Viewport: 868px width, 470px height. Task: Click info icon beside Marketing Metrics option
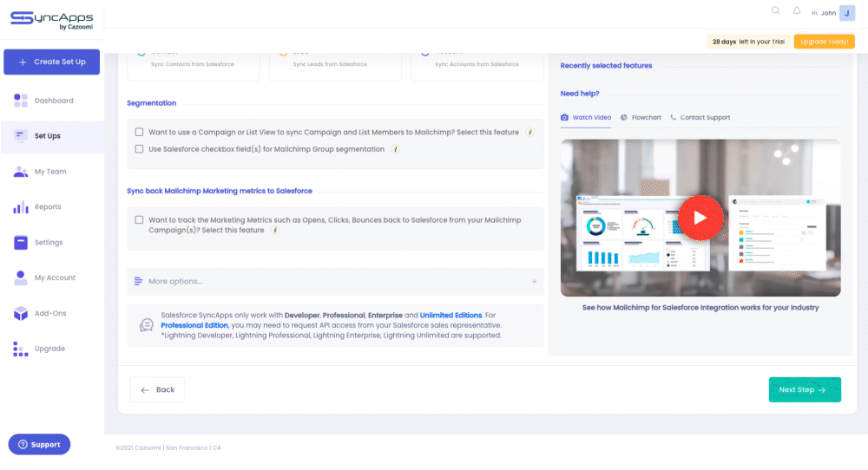274,230
